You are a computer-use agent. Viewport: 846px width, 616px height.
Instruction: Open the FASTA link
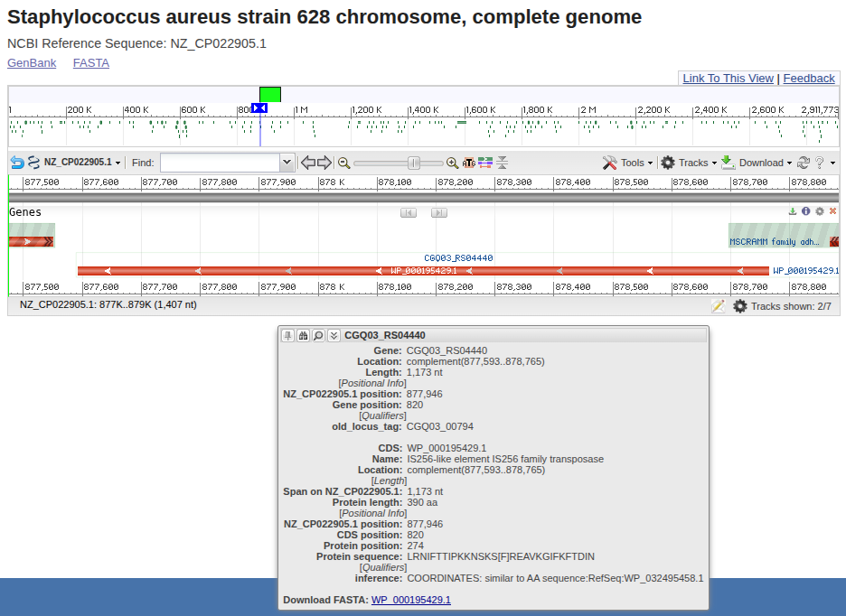pyautogui.click(x=91, y=63)
